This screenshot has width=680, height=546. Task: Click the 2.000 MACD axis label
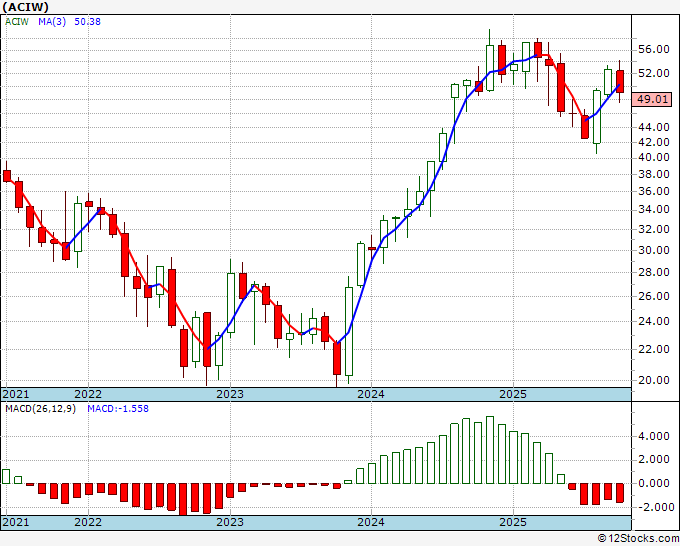(x=654, y=460)
